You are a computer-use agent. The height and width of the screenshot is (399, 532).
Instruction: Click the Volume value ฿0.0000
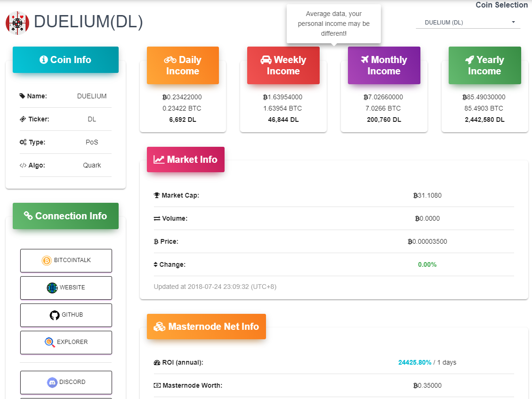click(427, 218)
